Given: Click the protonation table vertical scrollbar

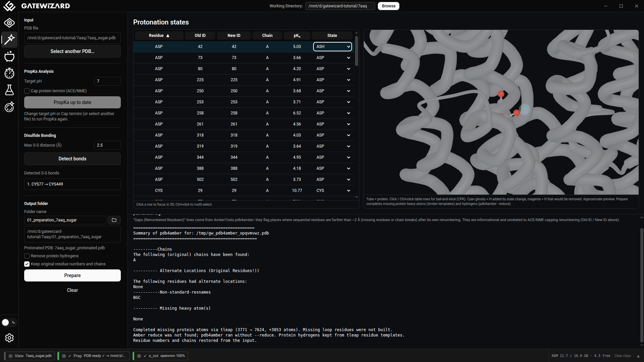Looking at the screenshot, I should pos(356,50).
